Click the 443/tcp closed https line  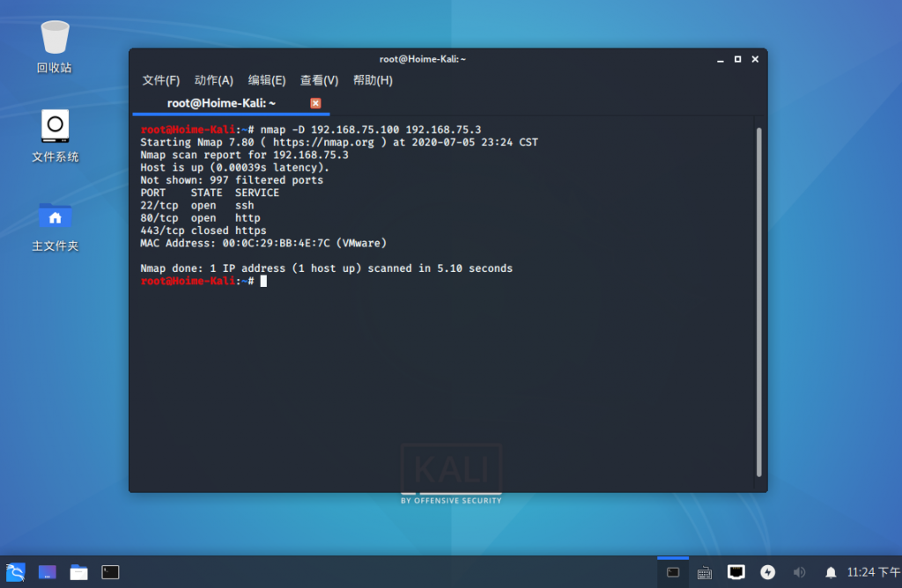click(x=203, y=231)
